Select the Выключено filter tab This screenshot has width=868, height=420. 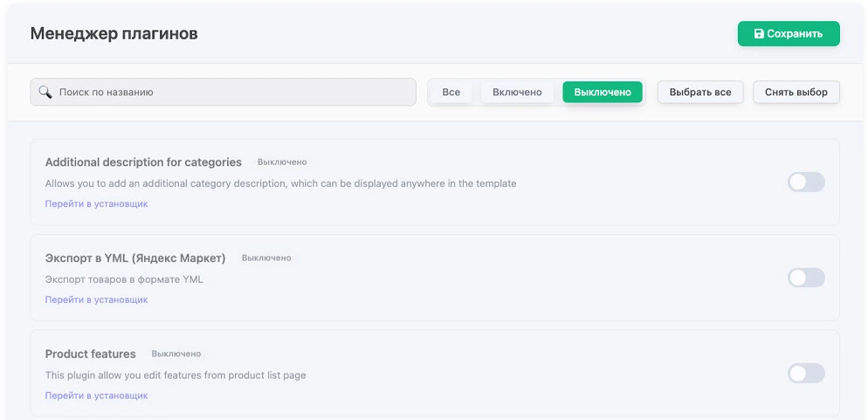point(602,92)
